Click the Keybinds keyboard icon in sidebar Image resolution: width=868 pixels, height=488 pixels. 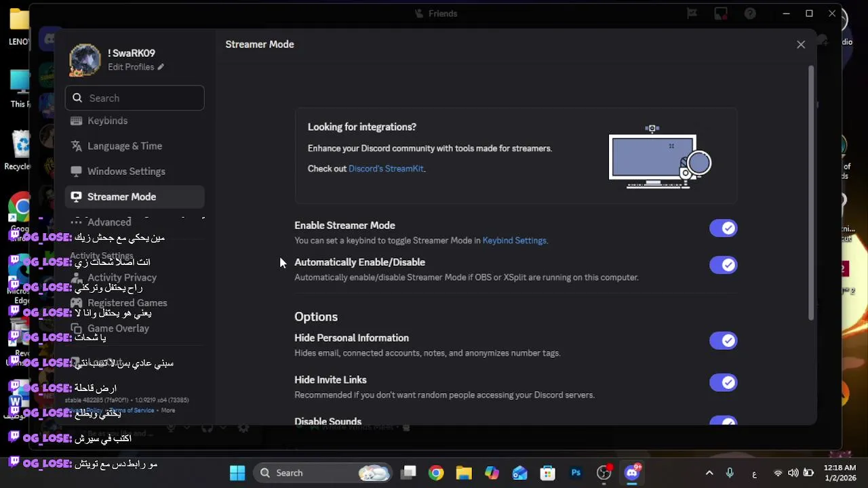click(x=77, y=121)
